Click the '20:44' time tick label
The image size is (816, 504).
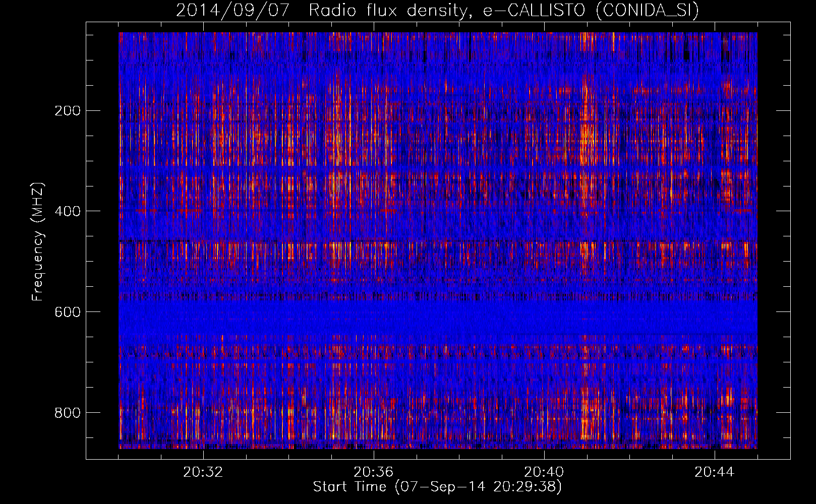(715, 472)
